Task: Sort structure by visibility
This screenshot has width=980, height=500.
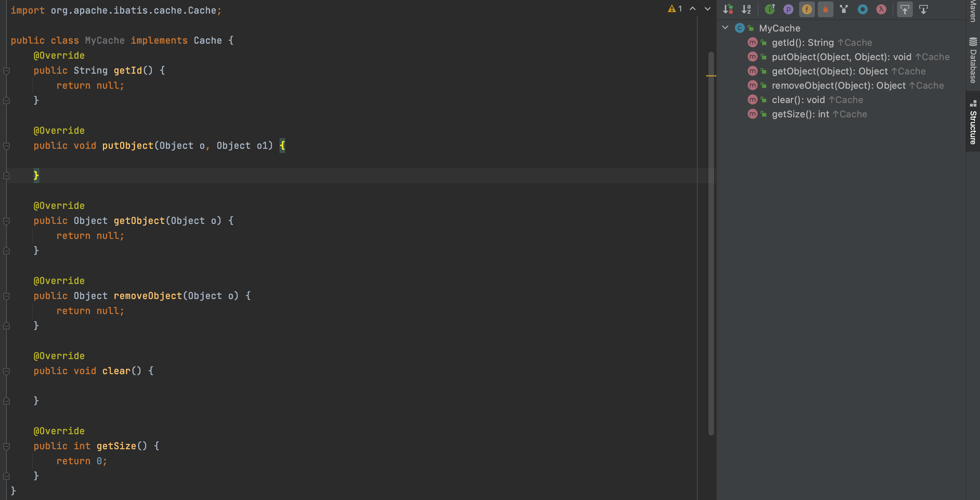Action: coord(728,9)
